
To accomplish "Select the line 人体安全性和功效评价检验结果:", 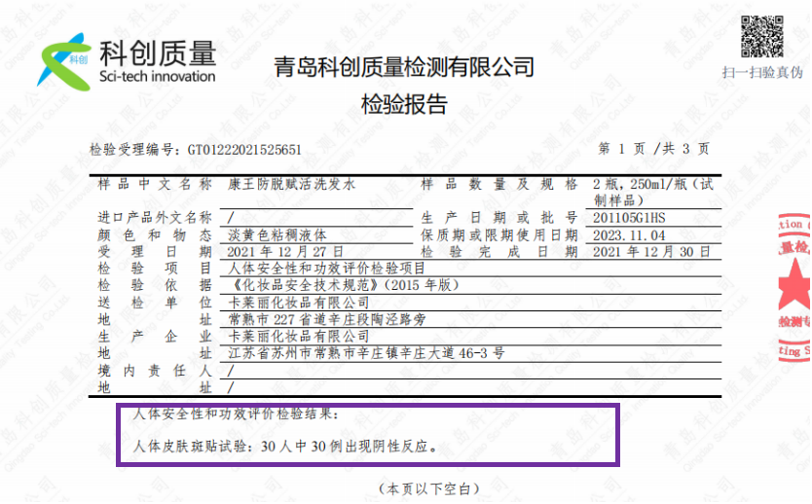I will (236, 414).
